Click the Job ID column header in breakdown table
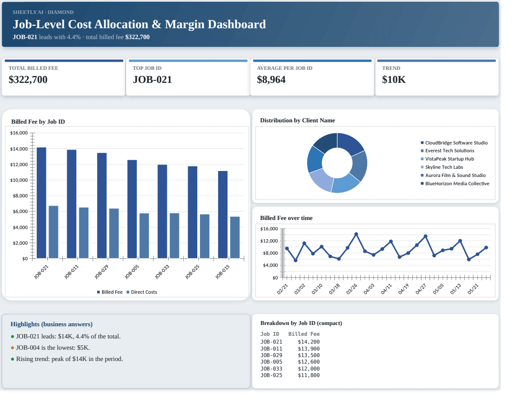 [x=270, y=334]
